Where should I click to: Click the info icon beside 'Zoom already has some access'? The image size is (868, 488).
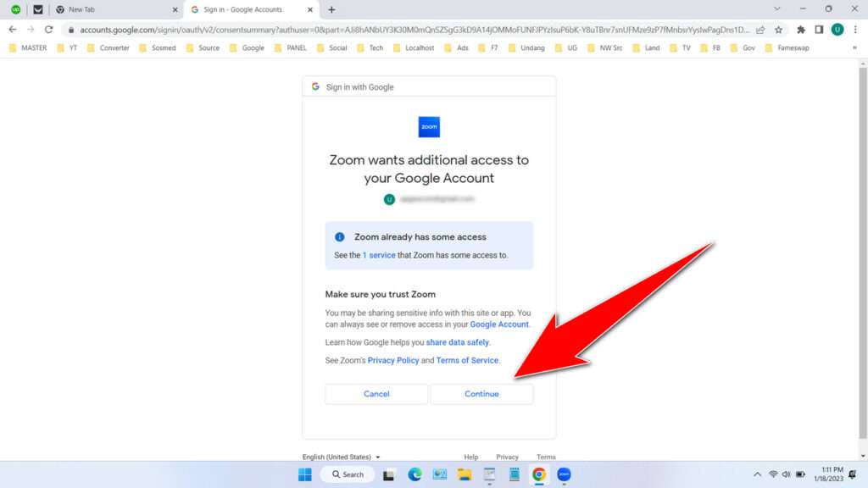point(340,237)
